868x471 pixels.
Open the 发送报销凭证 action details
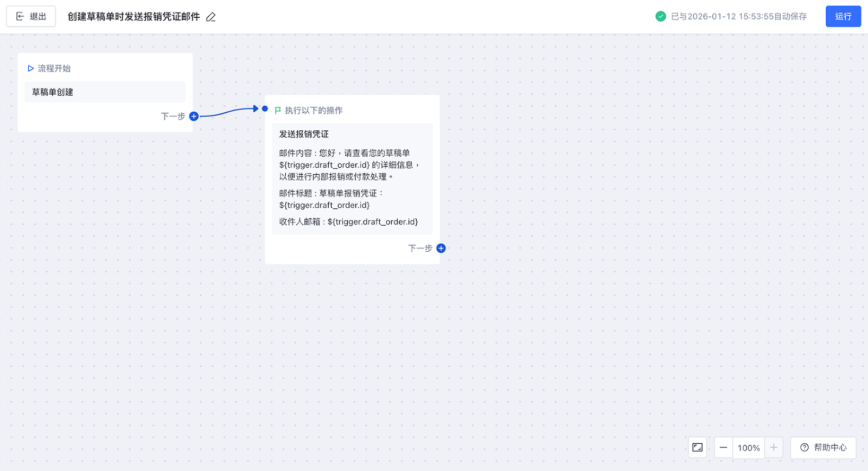[352, 179]
